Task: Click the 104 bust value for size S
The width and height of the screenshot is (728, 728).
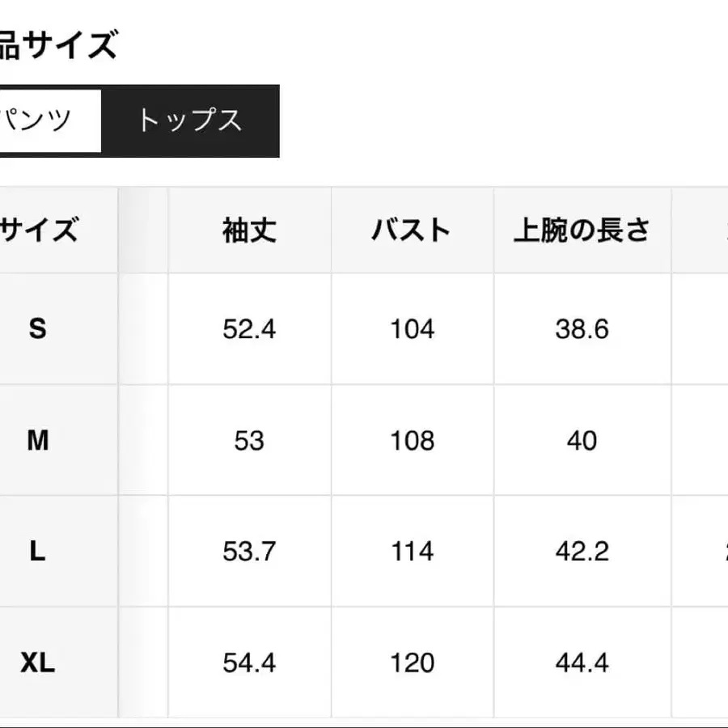Action: pos(413,329)
